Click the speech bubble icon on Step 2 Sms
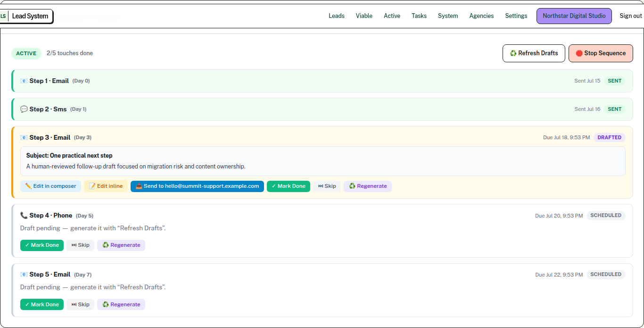Viewport: 644px width, 328px height. pos(24,109)
